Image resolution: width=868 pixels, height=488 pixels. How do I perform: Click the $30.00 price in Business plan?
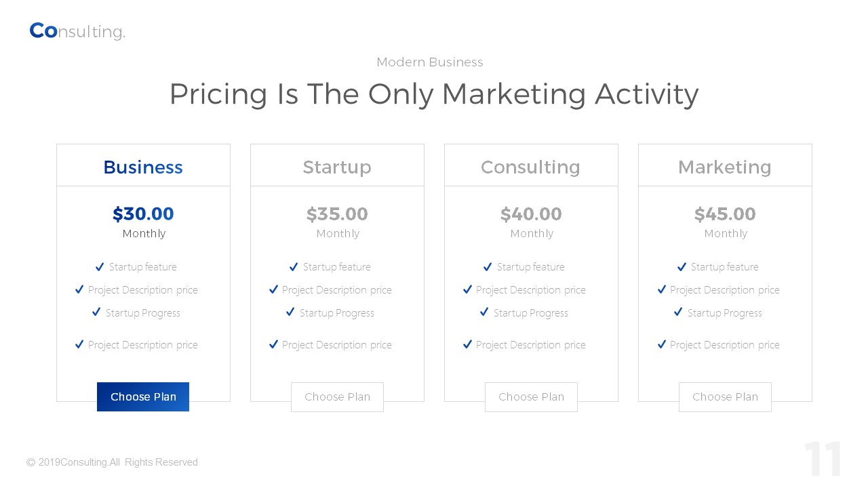tap(143, 214)
